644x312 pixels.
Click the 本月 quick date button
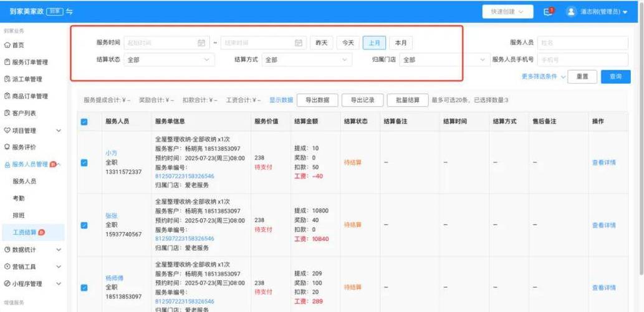(x=401, y=43)
